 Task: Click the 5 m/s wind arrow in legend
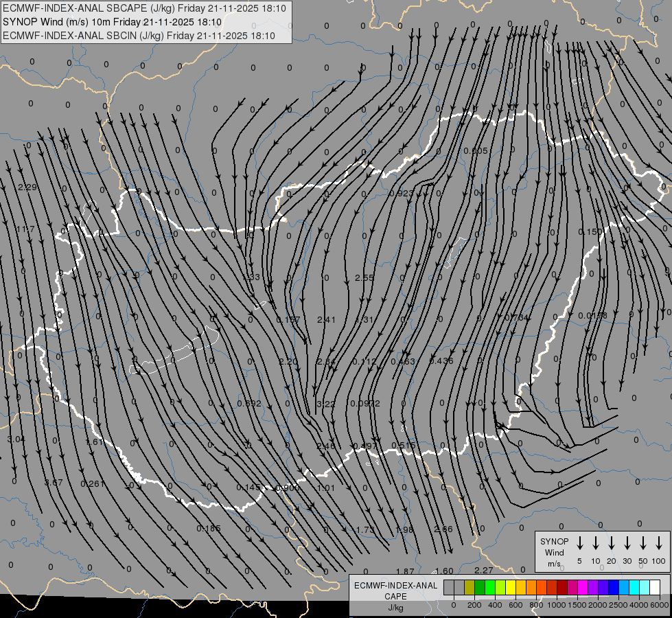pos(580,543)
